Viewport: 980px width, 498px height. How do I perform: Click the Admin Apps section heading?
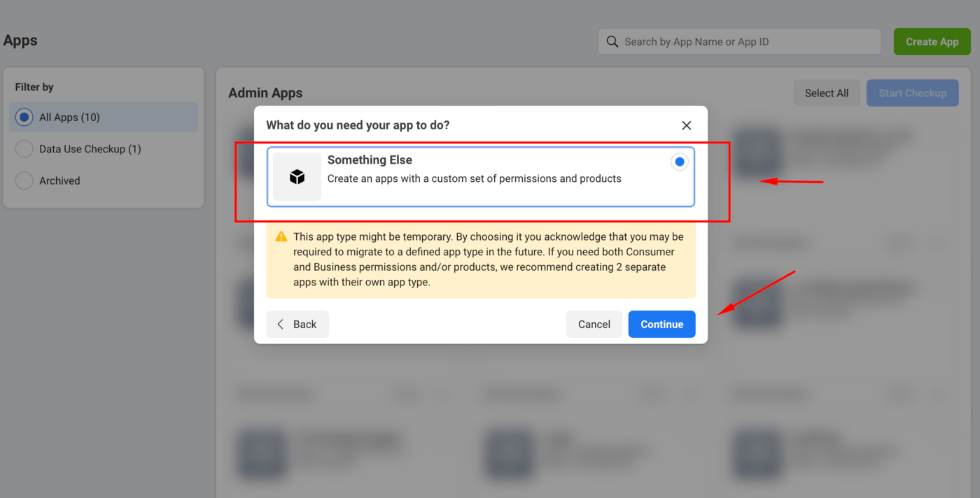tap(265, 93)
